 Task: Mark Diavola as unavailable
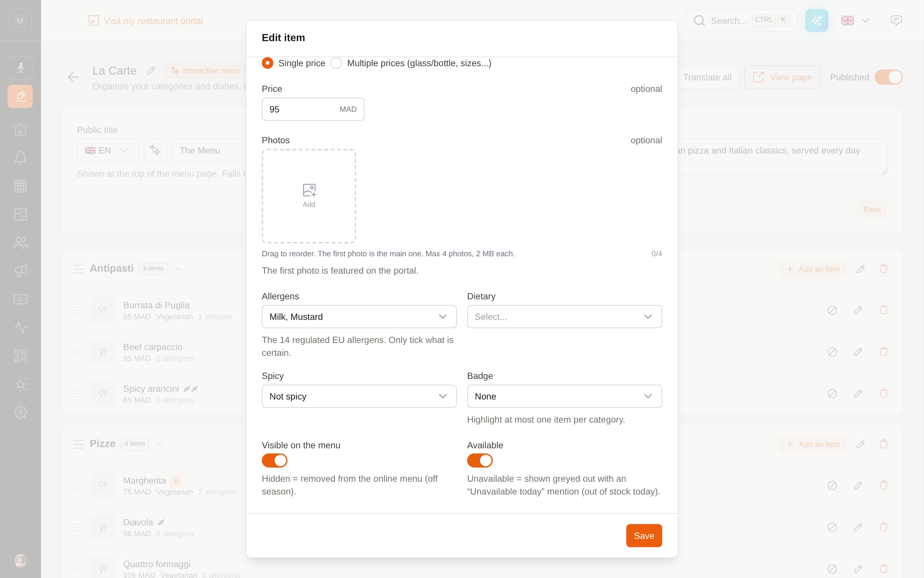tap(832, 527)
